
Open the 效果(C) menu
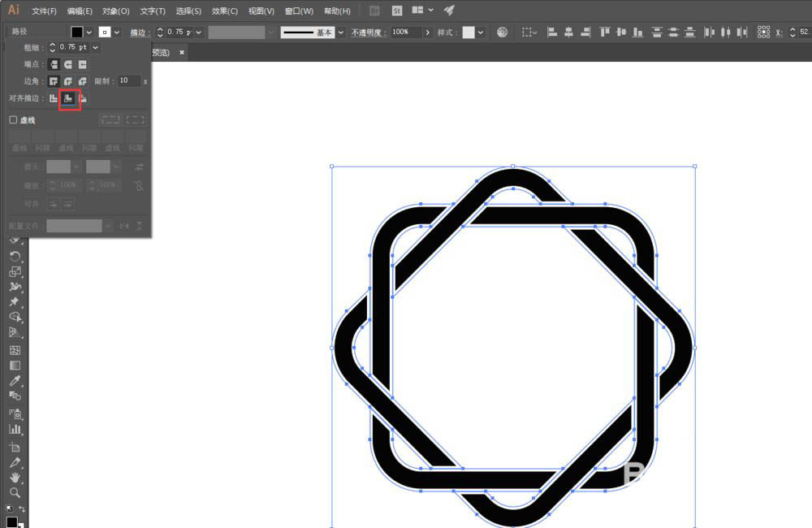(x=224, y=11)
